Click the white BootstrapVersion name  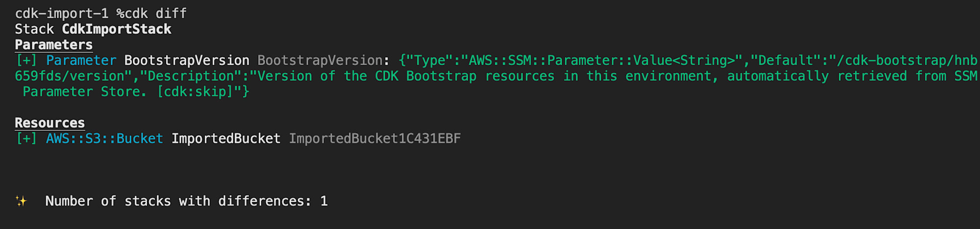pyautogui.click(x=187, y=60)
